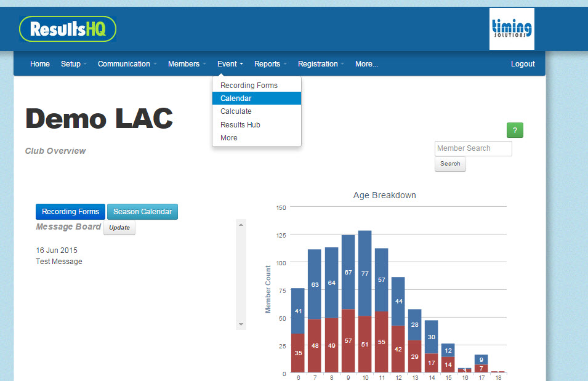Open the Season Calendar button

pos(142,211)
